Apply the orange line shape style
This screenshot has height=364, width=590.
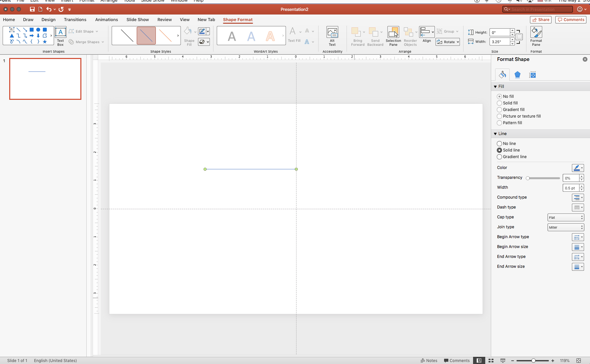pyautogui.click(x=165, y=36)
